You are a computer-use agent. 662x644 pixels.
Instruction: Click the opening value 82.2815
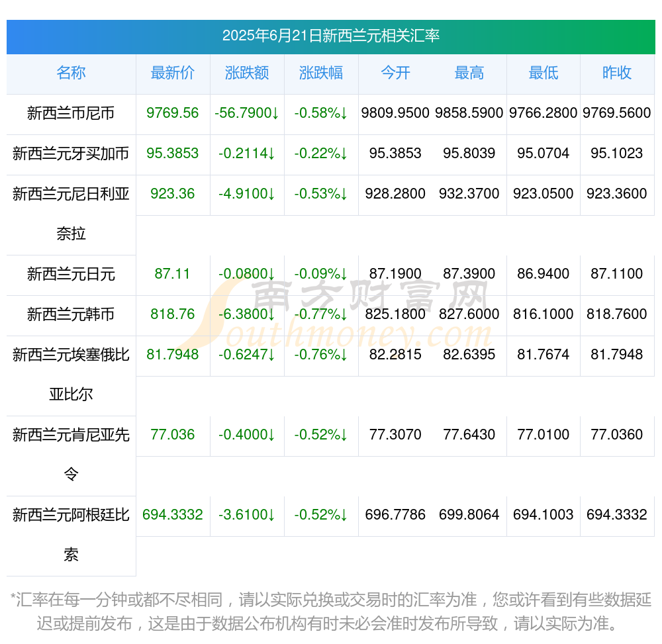point(395,355)
